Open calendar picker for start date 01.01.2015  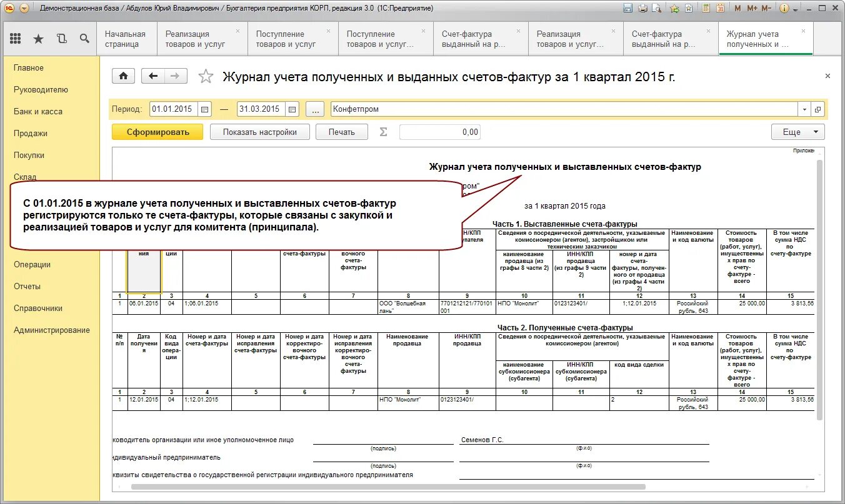(x=204, y=109)
